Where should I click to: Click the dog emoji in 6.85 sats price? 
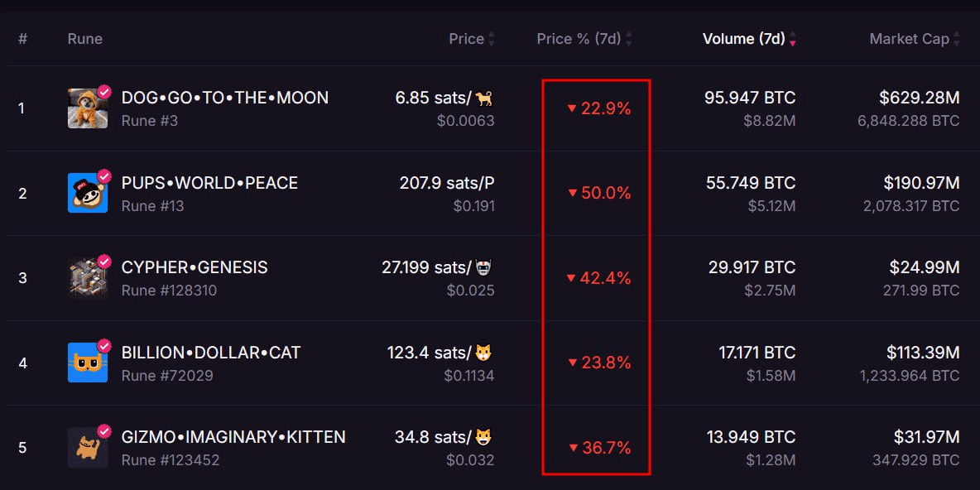[x=483, y=98]
